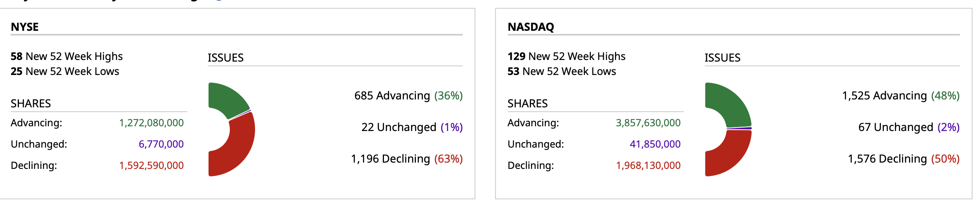Click NASDAQ 53 New 52 Week Lows

coord(561,71)
